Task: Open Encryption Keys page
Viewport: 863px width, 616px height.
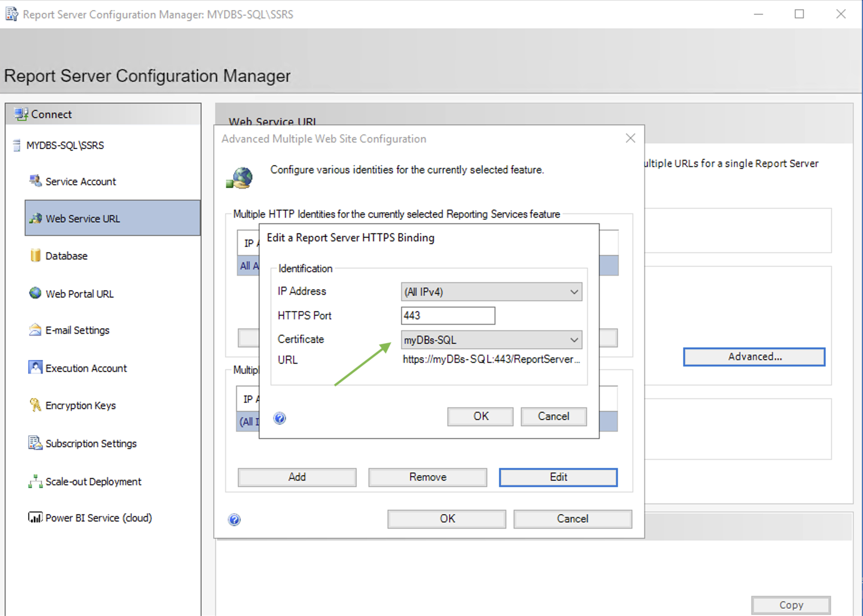Action: pyautogui.click(x=80, y=406)
